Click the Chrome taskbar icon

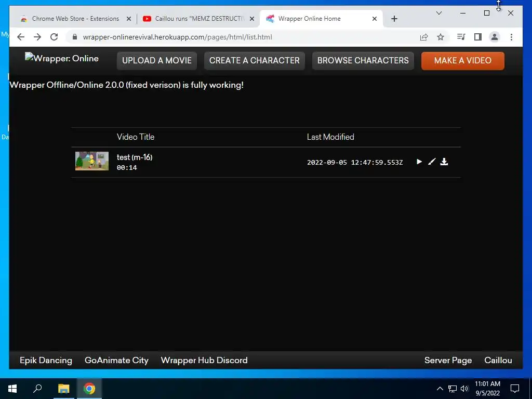(x=89, y=389)
